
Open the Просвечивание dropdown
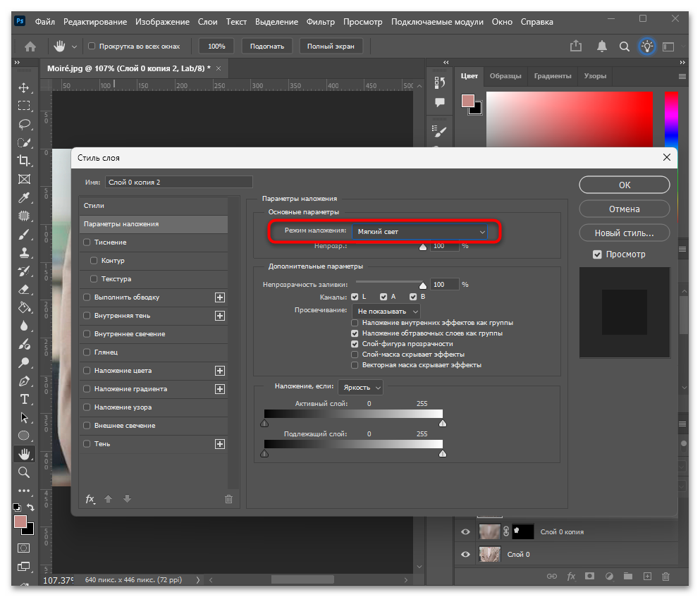(x=386, y=312)
